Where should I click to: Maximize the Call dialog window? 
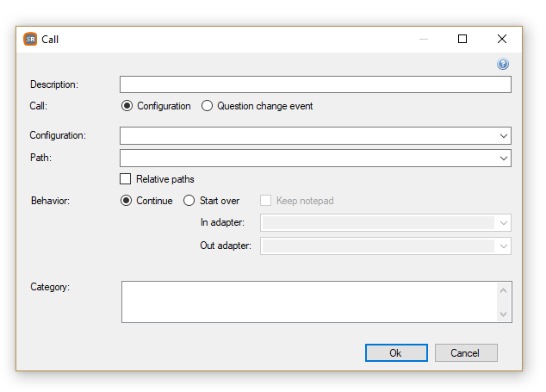462,39
